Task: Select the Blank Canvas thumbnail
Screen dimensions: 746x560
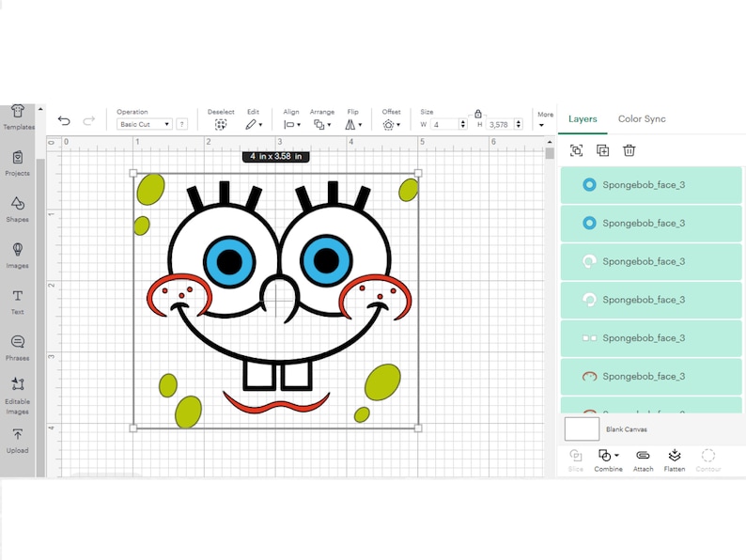Action: coord(582,429)
